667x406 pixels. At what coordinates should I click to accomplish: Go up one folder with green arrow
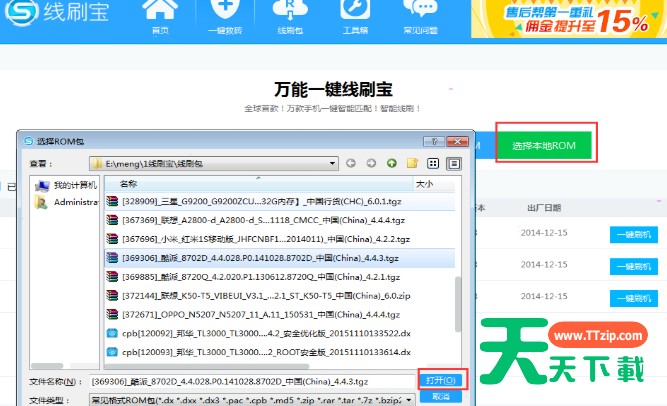[392, 163]
